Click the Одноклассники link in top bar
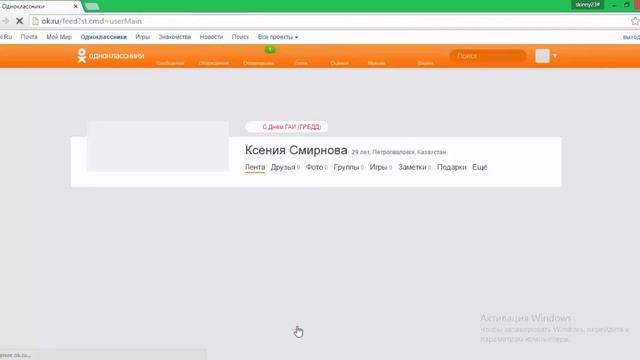Image resolution: width=640 pixels, height=360 pixels. 104,37
